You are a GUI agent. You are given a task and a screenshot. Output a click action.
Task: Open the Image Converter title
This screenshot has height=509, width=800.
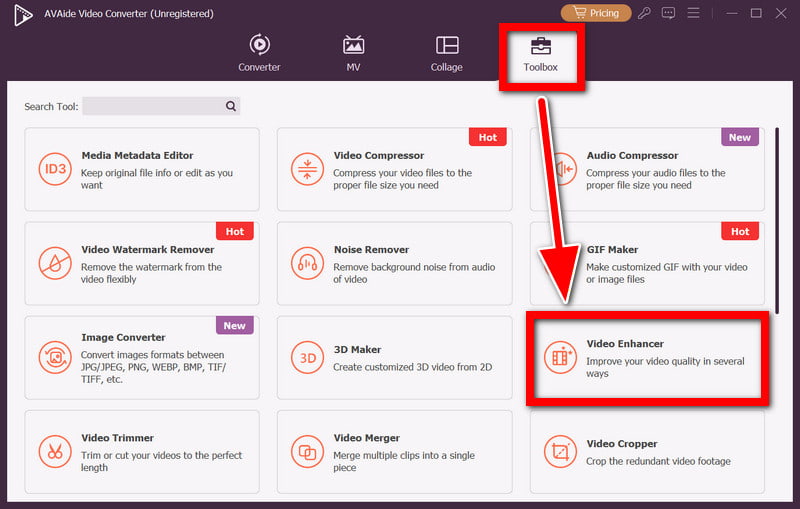pos(123,337)
